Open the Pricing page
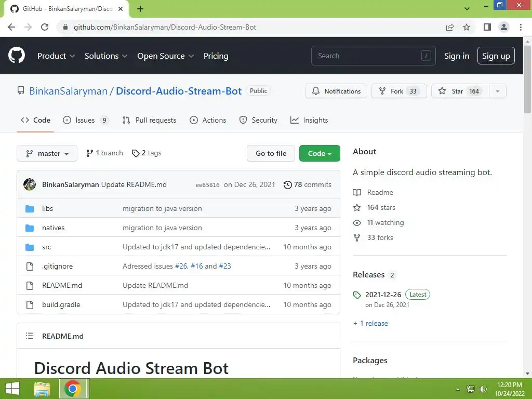The width and height of the screenshot is (532, 399). coord(216,56)
